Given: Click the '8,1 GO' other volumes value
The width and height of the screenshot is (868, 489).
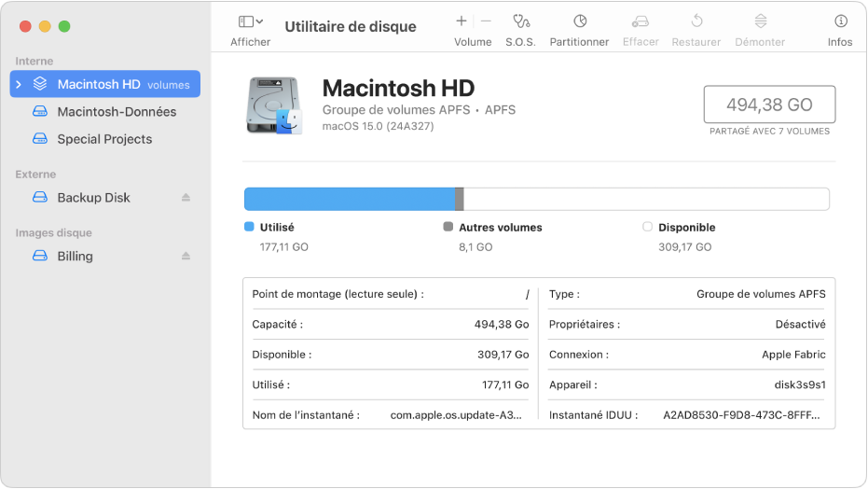Looking at the screenshot, I should [475, 247].
